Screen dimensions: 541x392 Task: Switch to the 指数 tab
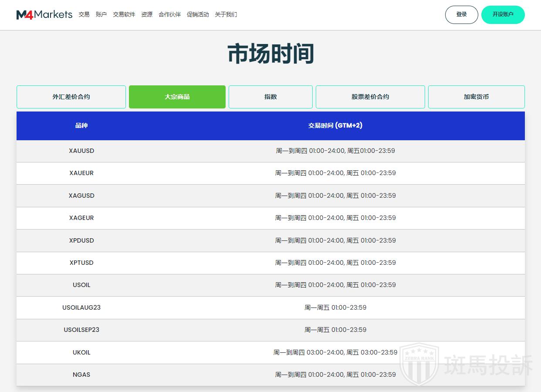[x=270, y=97]
